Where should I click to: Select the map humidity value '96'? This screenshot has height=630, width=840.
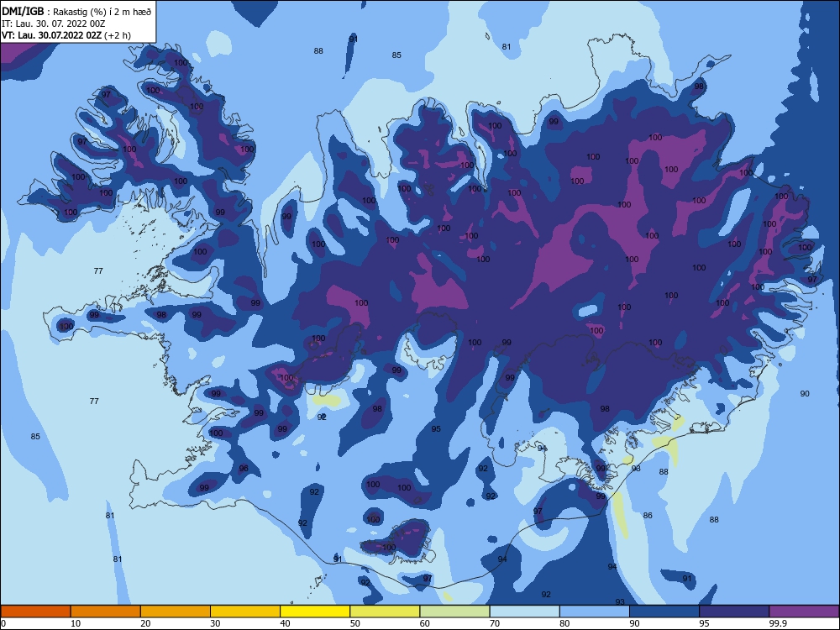(244, 468)
